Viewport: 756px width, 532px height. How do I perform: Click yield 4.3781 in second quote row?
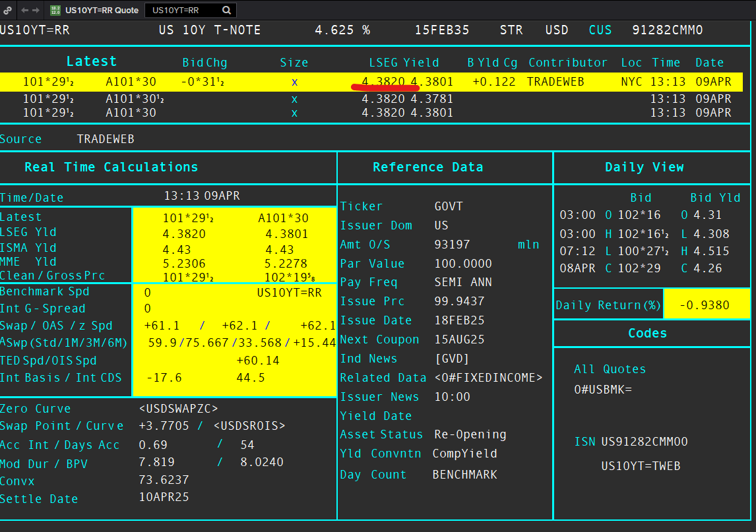point(432,99)
